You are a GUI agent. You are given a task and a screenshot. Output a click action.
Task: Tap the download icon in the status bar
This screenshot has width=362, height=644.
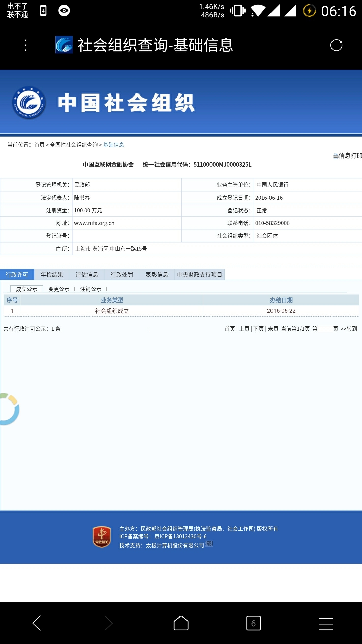coord(43,11)
